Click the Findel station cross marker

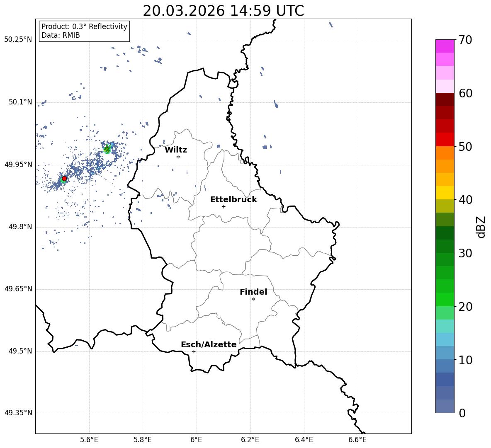tap(253, 299)
